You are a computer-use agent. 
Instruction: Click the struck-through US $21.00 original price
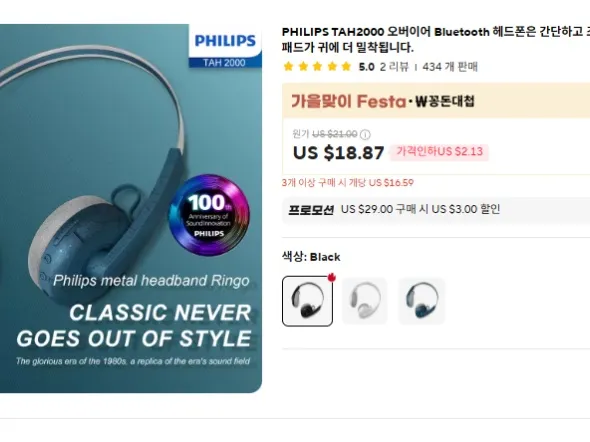[x=335, y=134]
